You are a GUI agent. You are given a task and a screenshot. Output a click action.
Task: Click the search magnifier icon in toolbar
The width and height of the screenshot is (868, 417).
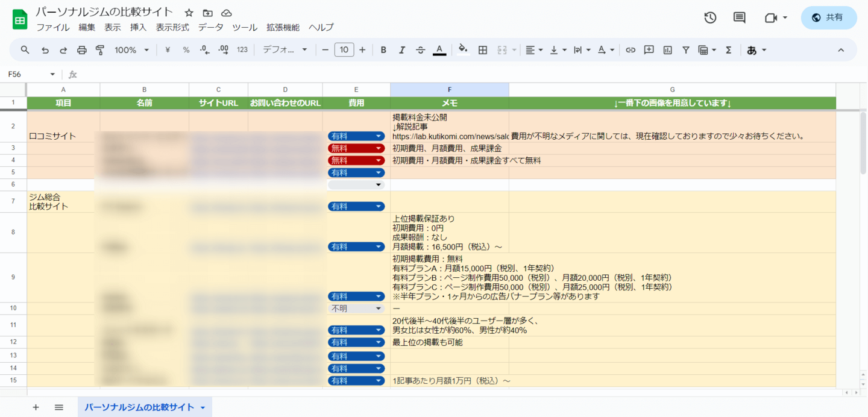pyautogui.click(x=25, y=50)
